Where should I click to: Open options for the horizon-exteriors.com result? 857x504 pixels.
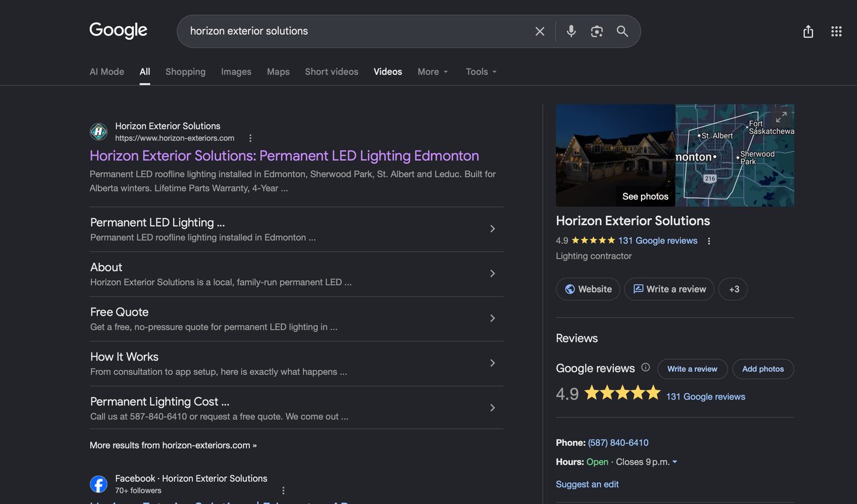(250, 138)
